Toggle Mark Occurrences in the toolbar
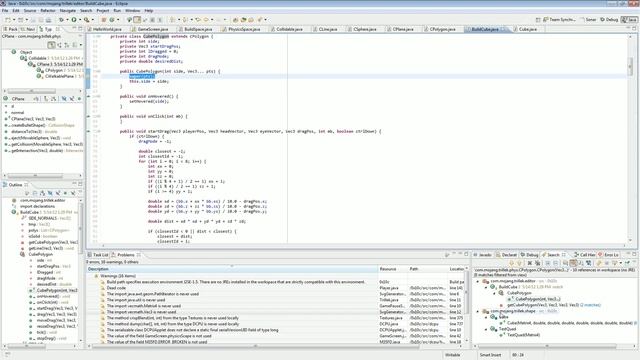 [137, 20]
